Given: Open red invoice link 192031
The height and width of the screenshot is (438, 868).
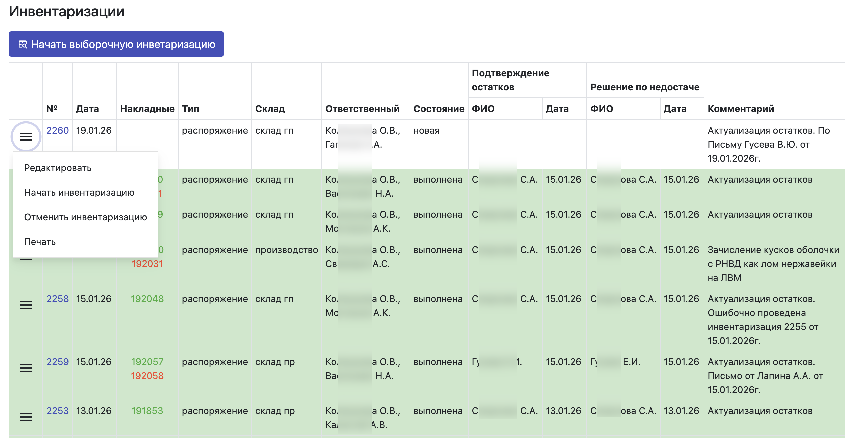Looking at the screenshot, I should [x=147, y=263].
